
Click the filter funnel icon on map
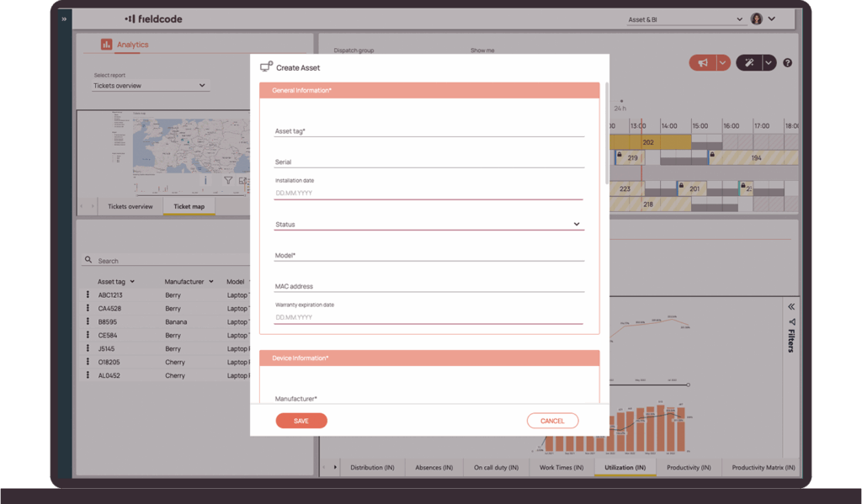tap(228, 180)
